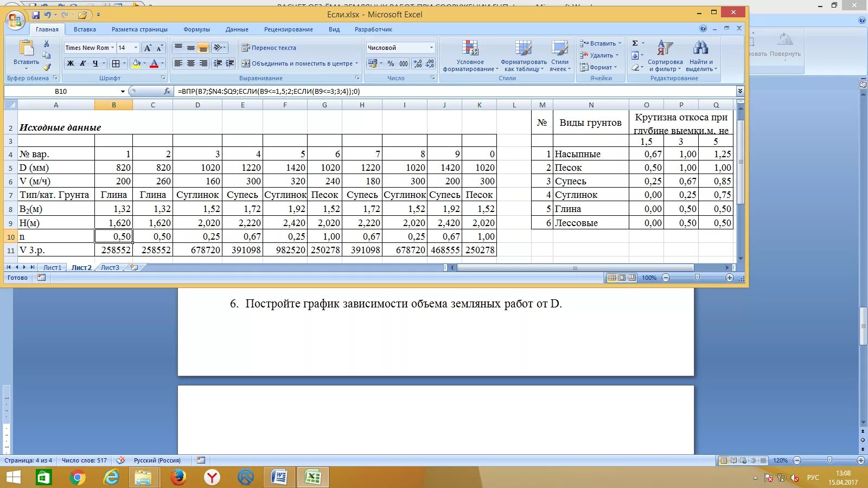This screenshot has width=868, height=488.
Task: Click the Cut scissors icon
Action: click(47, 44)
